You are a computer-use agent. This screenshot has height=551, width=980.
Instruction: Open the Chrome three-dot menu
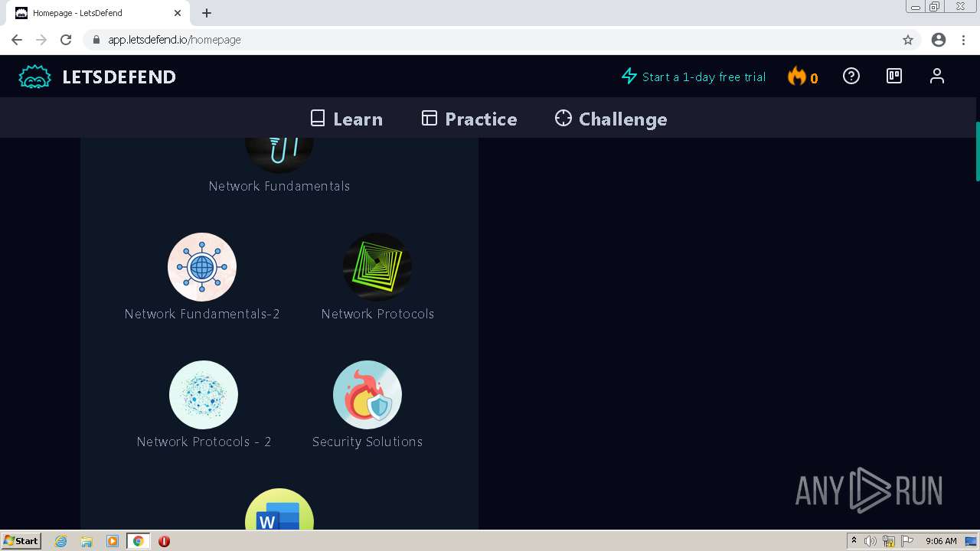point(963,40)
